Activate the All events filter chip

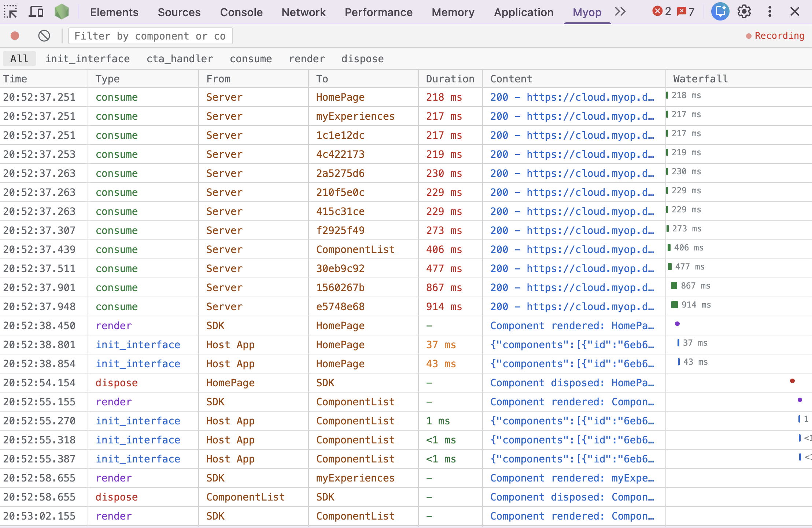pos(19,59)
